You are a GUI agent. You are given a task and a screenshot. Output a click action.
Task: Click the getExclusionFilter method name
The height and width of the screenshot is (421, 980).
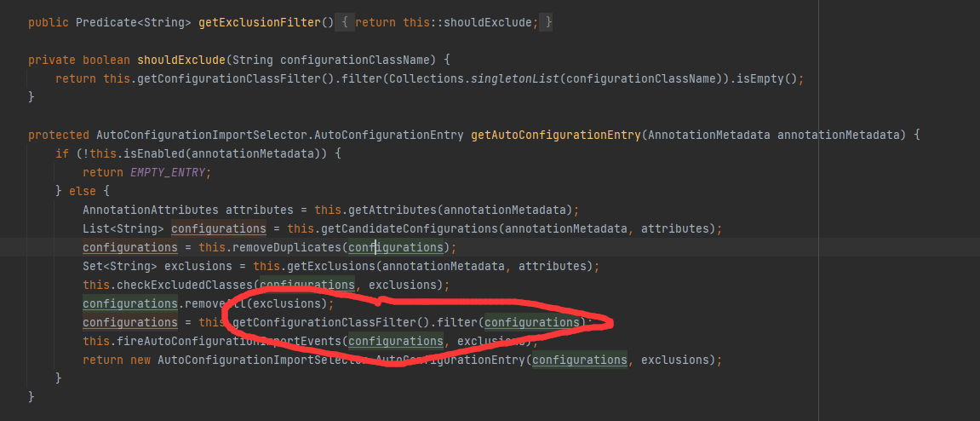pos(260,22)
